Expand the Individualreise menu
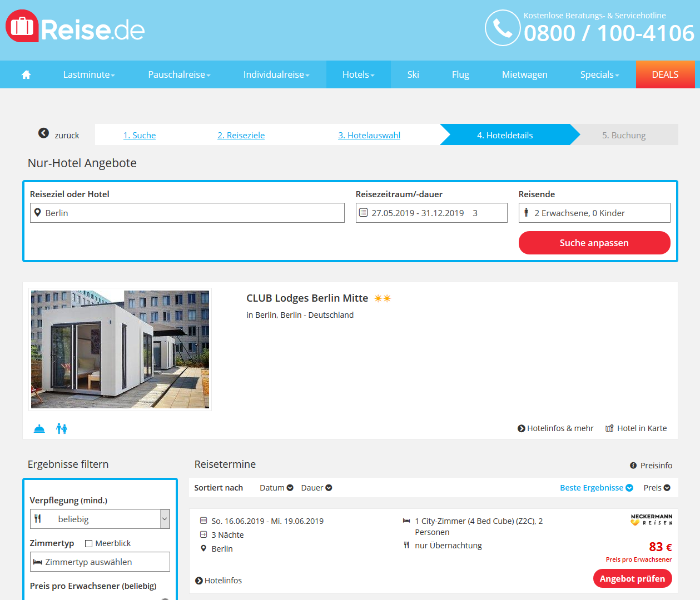The width and height of the screenshot is (700, 600). point(276,74)
